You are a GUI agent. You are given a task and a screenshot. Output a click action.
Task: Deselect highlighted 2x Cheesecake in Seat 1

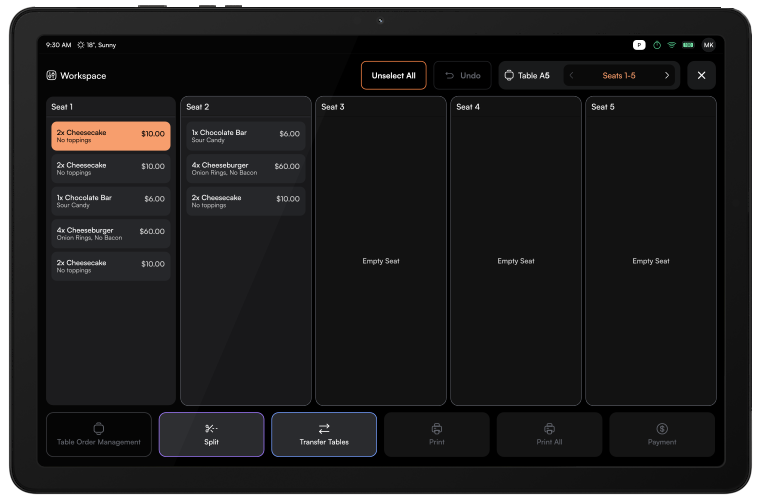(x=111, y=136)
